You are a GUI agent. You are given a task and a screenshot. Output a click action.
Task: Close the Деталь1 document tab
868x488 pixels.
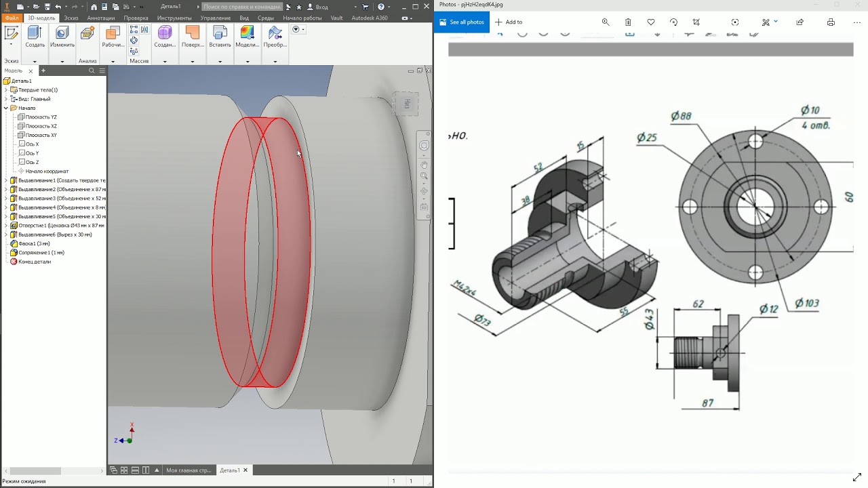point(245,470)
